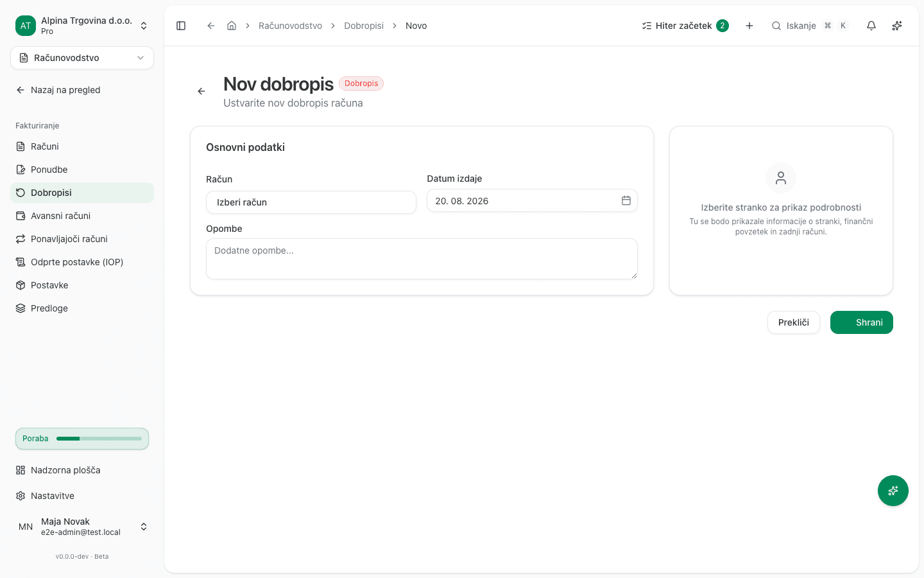Open the home breadcrumb icon
This screenshot has width=924, height=578.
click(232, 26)
